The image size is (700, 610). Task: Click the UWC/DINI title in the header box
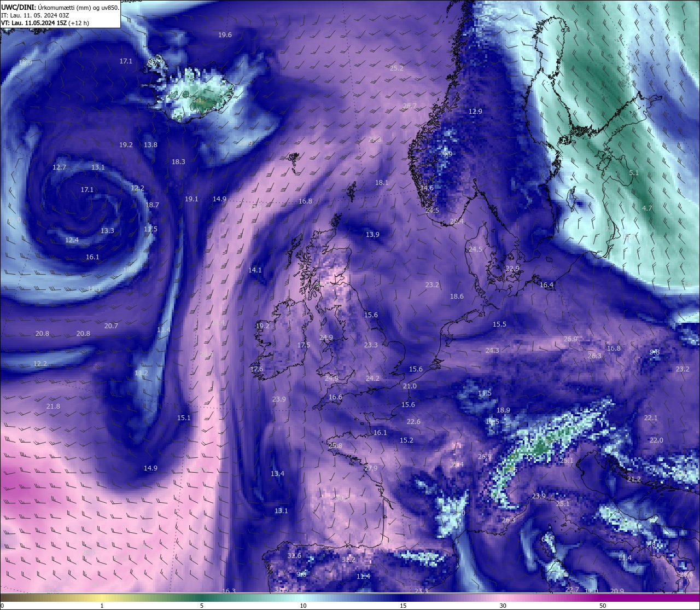point(19,7)
